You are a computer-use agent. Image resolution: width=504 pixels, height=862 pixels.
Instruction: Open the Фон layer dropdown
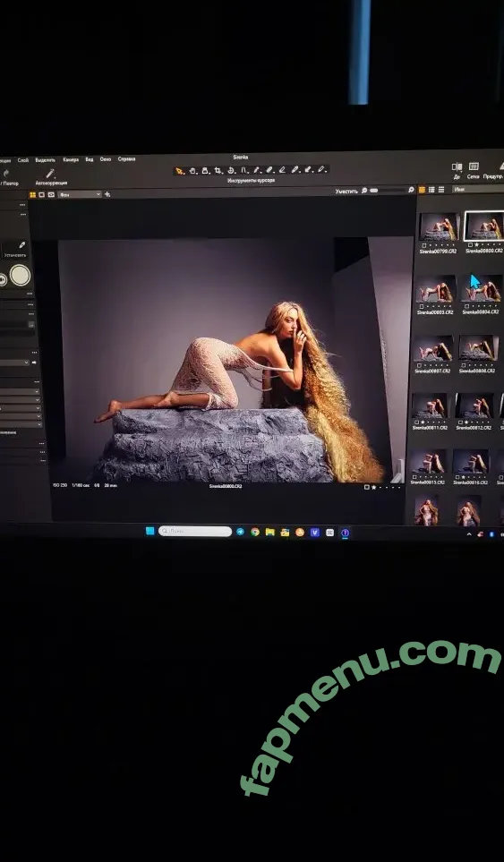click(x=81, y=194)
